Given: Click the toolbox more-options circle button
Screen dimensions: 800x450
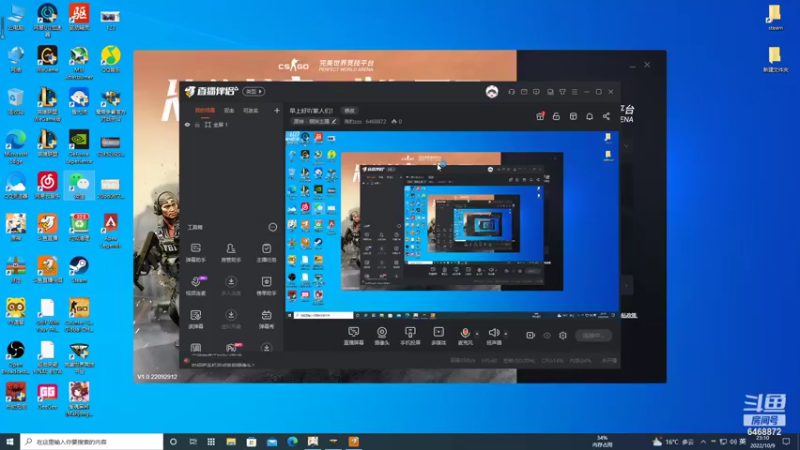Looking at the screenshot, I should (273, 227).
